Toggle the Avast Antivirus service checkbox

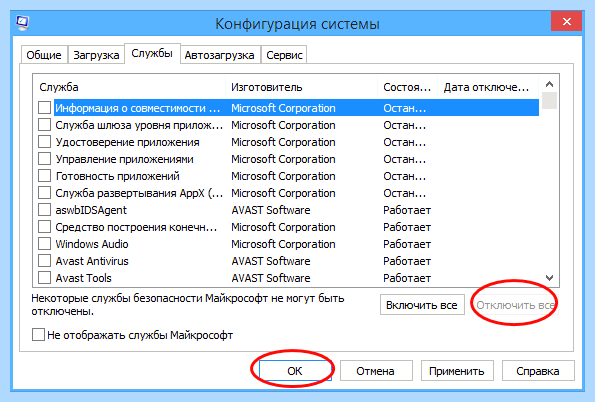click(x=44, y=261)
